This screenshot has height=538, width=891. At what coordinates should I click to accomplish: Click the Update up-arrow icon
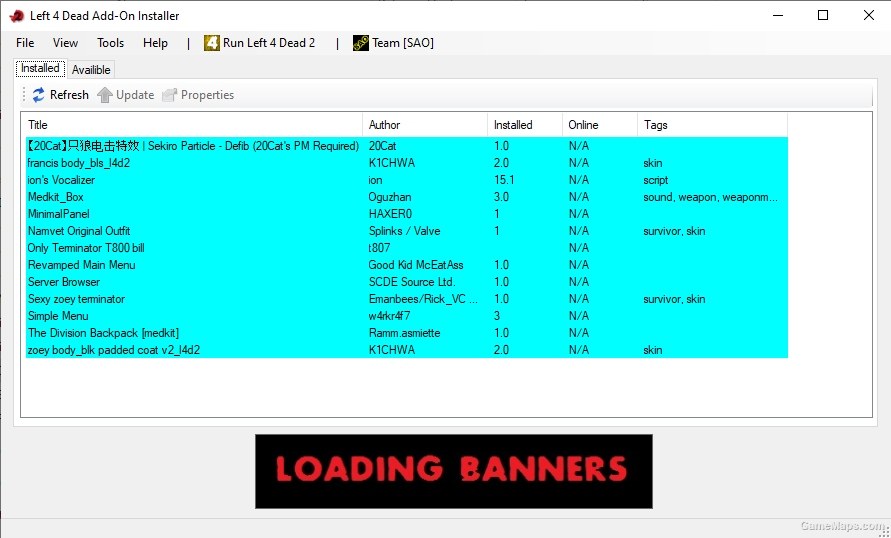(105, 95)
